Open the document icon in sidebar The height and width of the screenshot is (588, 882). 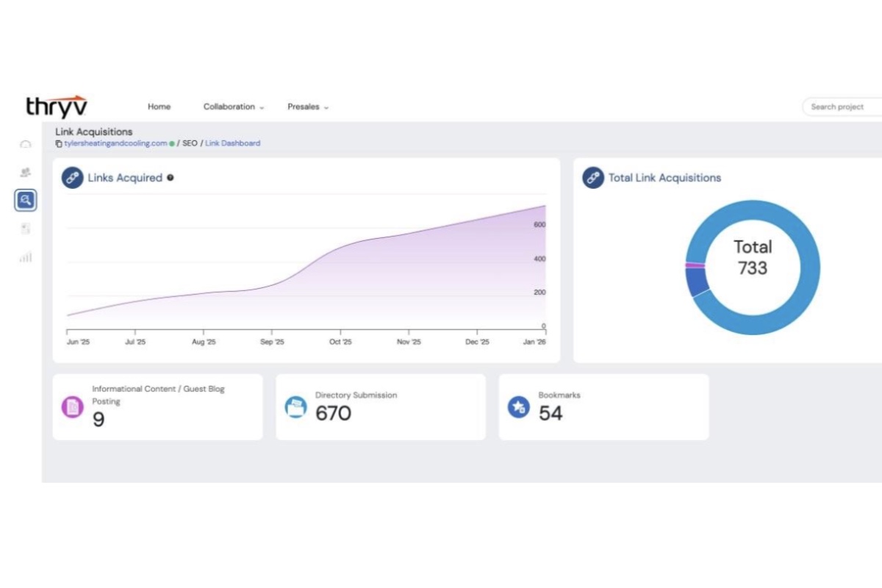[26, 229]
